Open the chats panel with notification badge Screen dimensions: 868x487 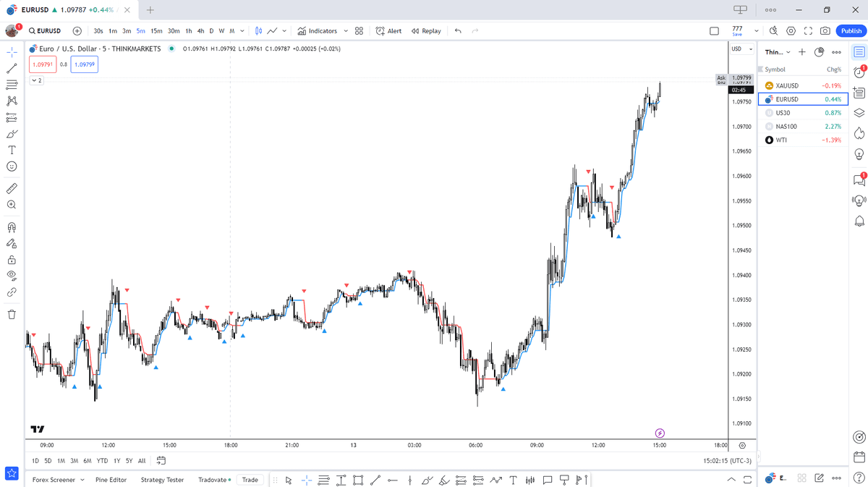(x=859, y=179)
